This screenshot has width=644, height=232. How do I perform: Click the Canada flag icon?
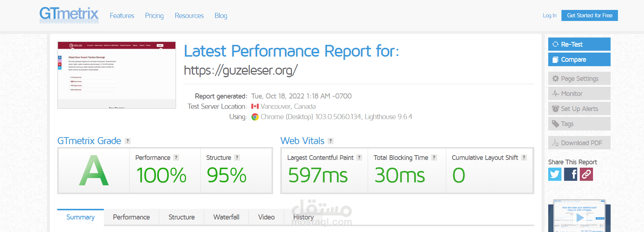255,106
